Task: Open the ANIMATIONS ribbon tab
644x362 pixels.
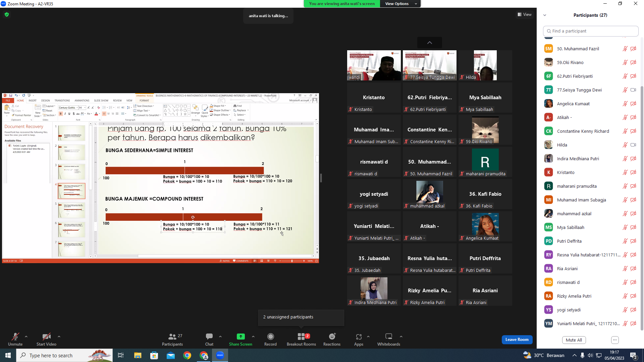Action: (82, 101)
